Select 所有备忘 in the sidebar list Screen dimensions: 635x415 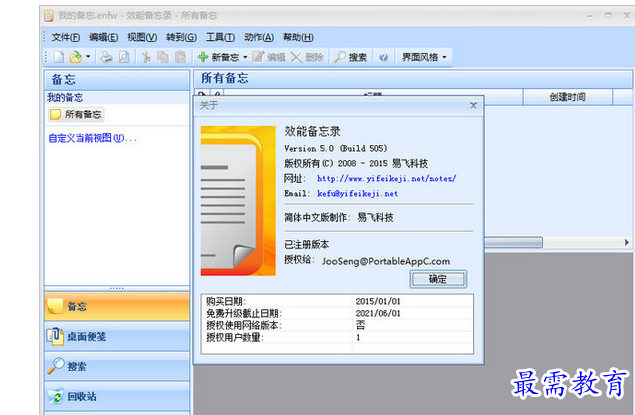76,115
